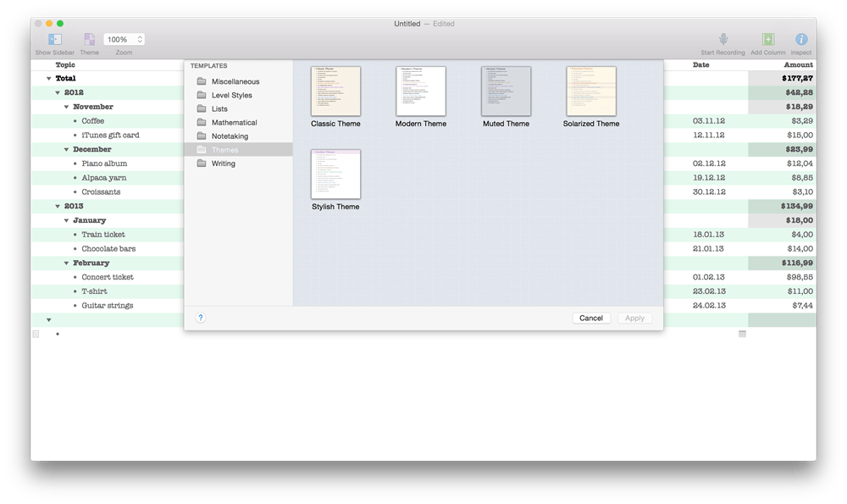
Task: Click the $116,99 February amount cell
Action: point(782,263)
